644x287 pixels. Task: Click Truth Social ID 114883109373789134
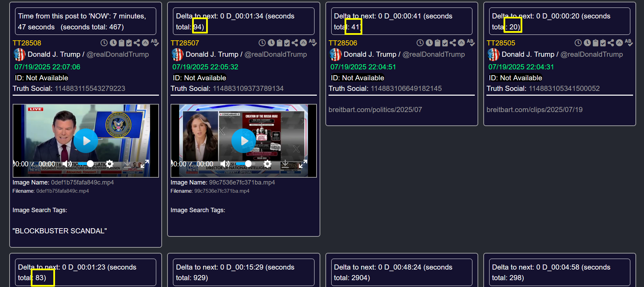248,88
